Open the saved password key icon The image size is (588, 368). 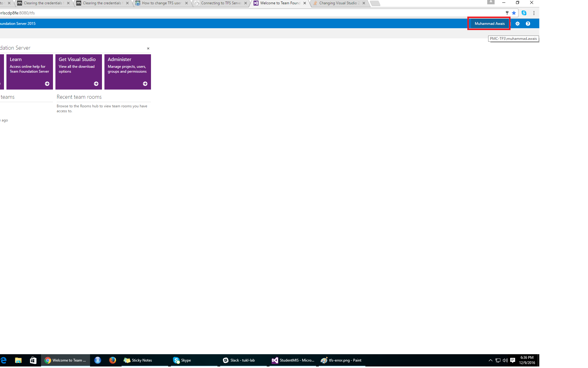tap(507, 13)
